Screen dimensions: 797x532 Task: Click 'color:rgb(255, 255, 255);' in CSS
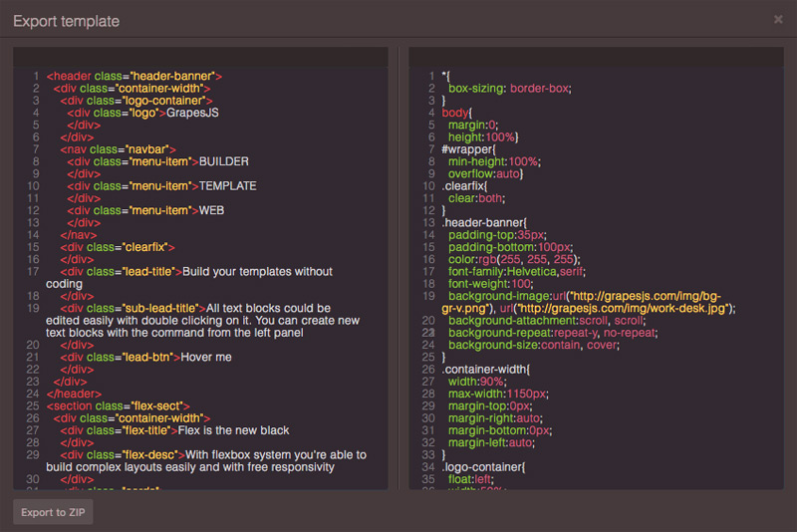(x=514, y=260)
